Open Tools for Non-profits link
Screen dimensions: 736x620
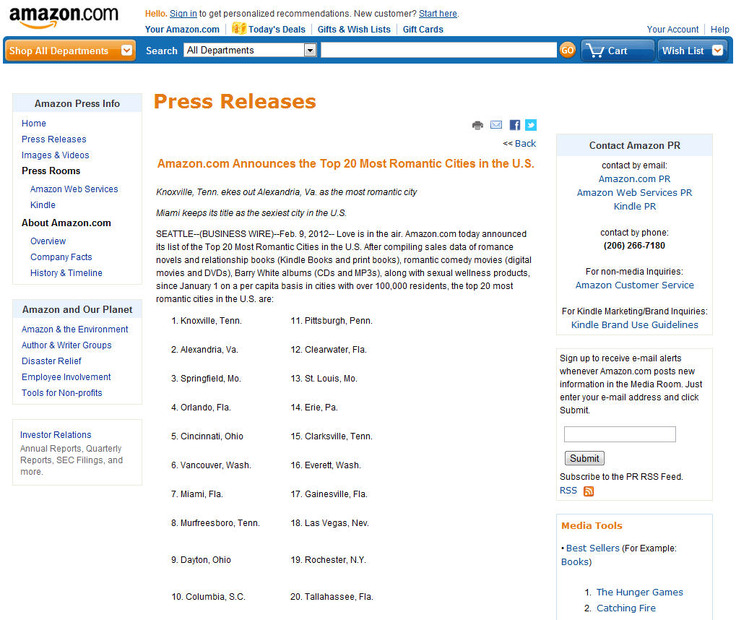[x=61, y=393]
